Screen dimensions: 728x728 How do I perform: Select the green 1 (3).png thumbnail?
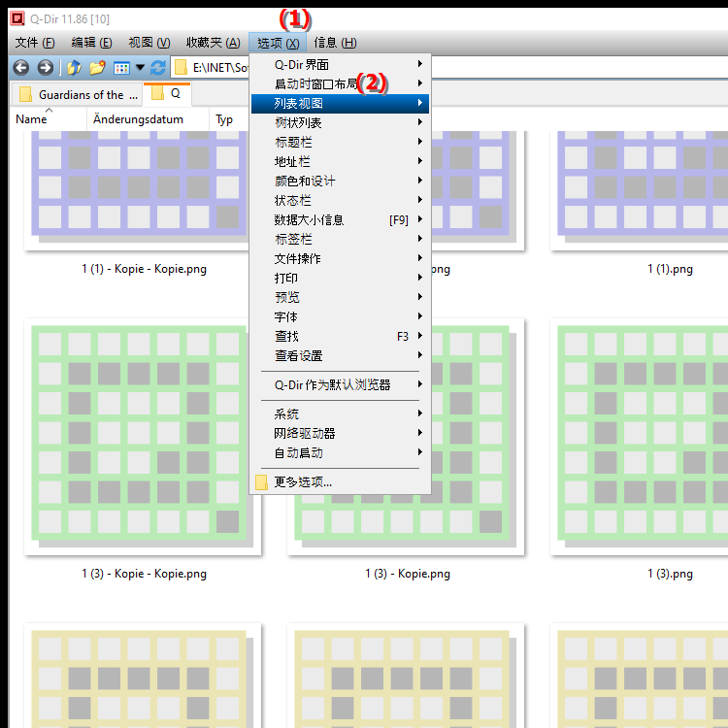click(x=640, y=437)
